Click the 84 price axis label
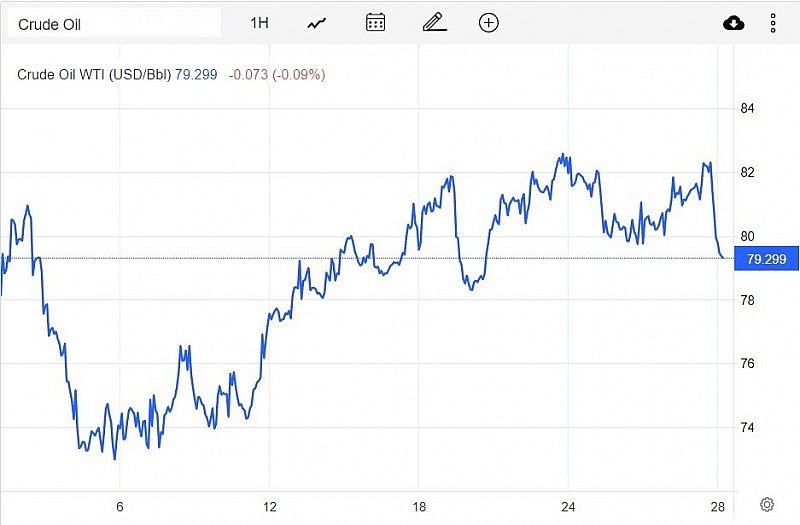This screenshot has width=800, height=525. pyautogui.click(x=747, y=108)
